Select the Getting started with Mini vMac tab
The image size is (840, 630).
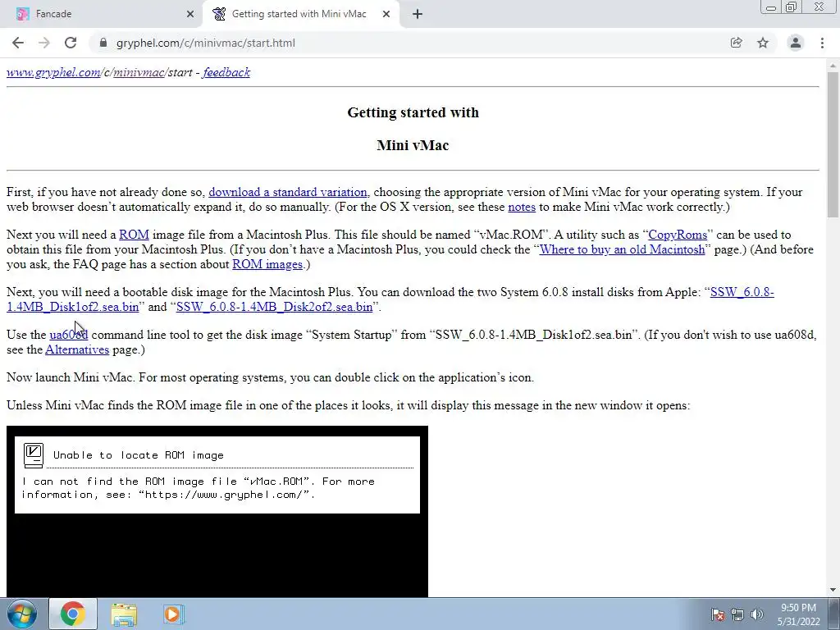302,14
